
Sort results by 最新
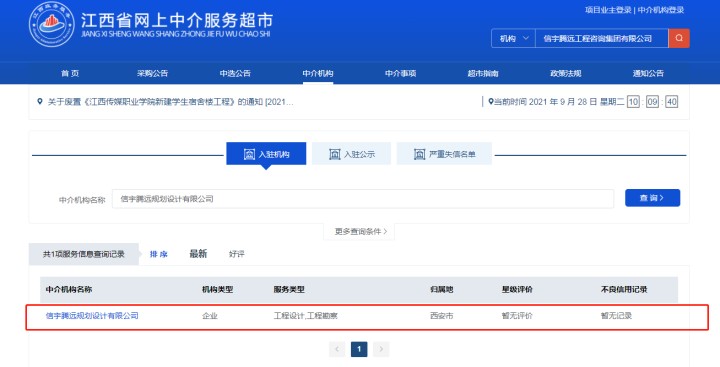[x=198, y=254]
